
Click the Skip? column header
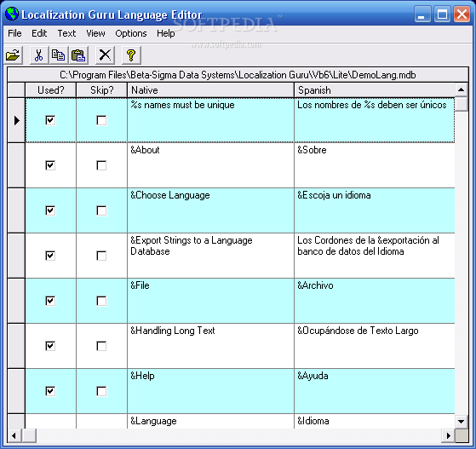click(101, 90)
